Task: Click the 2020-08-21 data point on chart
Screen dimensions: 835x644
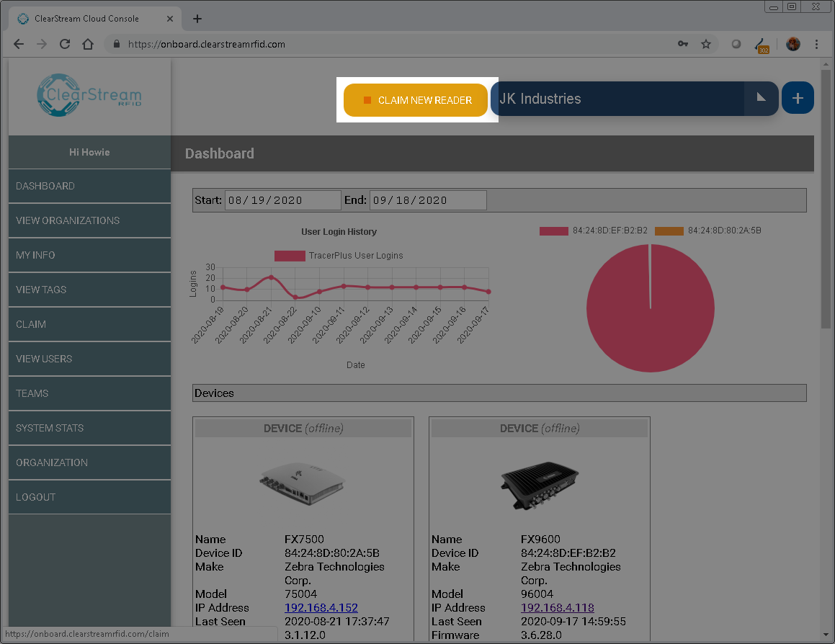Action: 271,277
